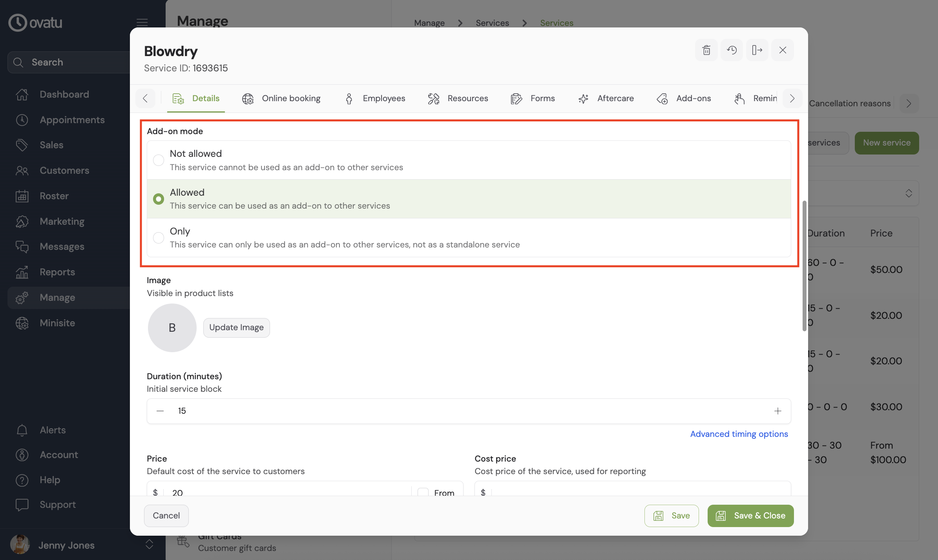Open the Dashboard sidebar icon
The width and height of the screenshot is (938, 560).
pyautogui.click(x=22, y=95)
